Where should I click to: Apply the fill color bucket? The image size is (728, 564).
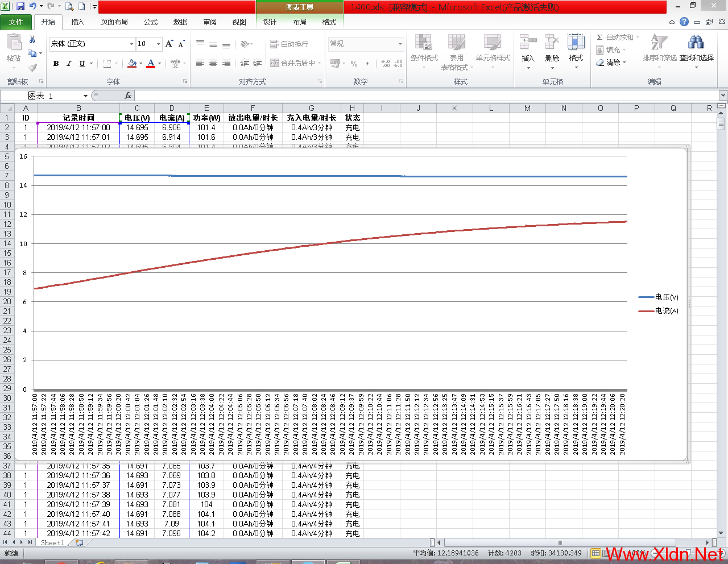132,63
